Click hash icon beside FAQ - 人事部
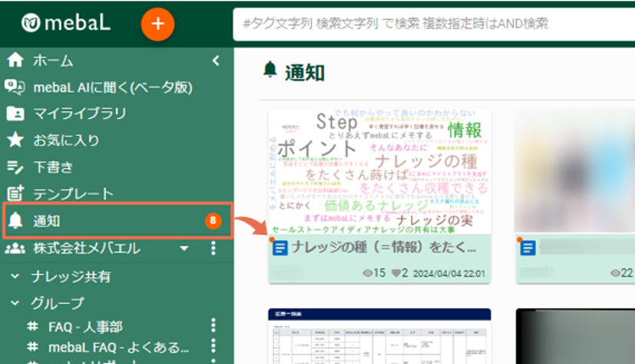This screenshot has width=635, height=364. 32,326
